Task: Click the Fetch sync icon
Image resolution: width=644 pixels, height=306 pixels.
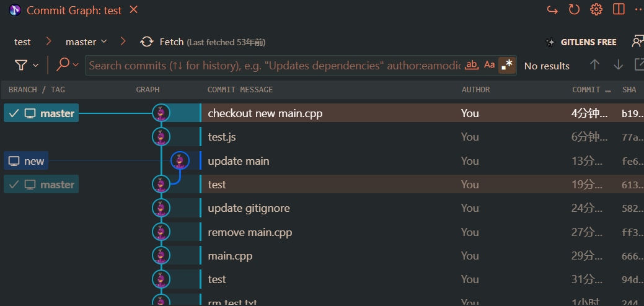Action: 147,42
